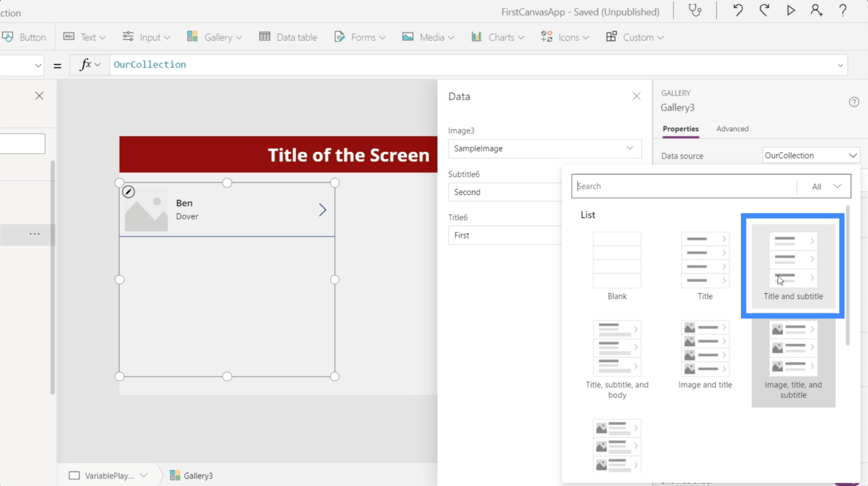Open the Charts insert menu
Screen dimensions: 868x486
pyautogui.click(x=498, y=37)
